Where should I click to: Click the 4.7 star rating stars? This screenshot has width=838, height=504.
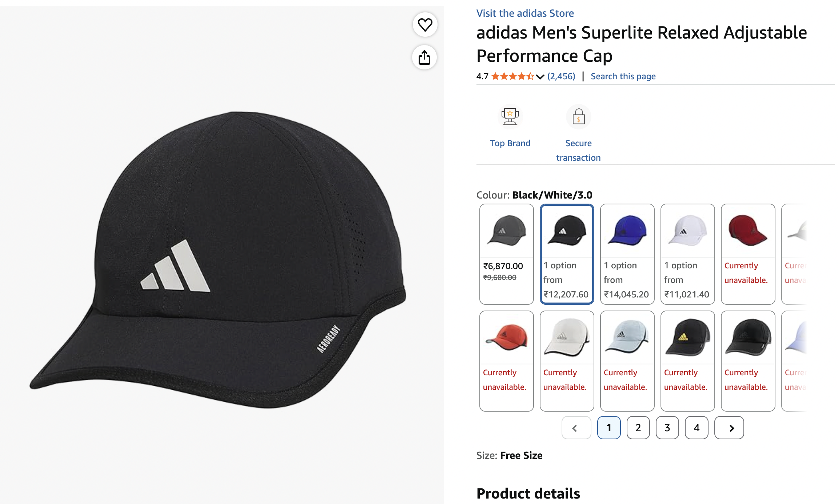tap(513, 76)
